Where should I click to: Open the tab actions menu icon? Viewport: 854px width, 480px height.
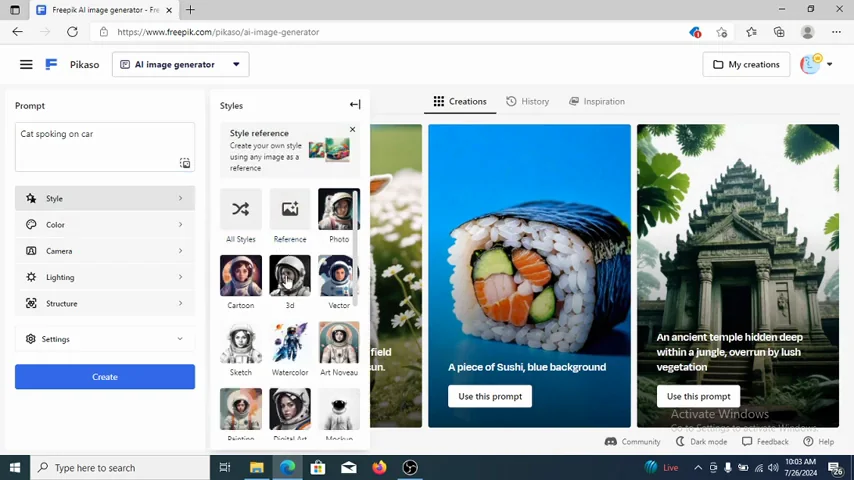tap(15, 10)
